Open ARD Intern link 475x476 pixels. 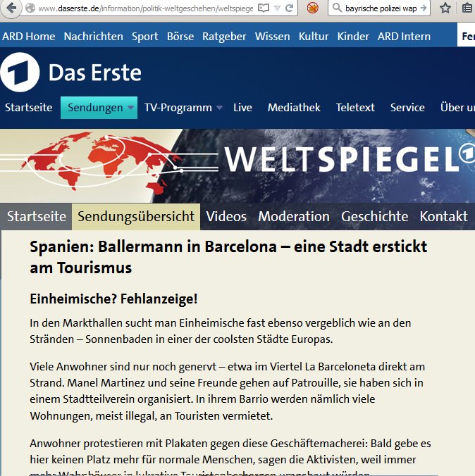404,37
